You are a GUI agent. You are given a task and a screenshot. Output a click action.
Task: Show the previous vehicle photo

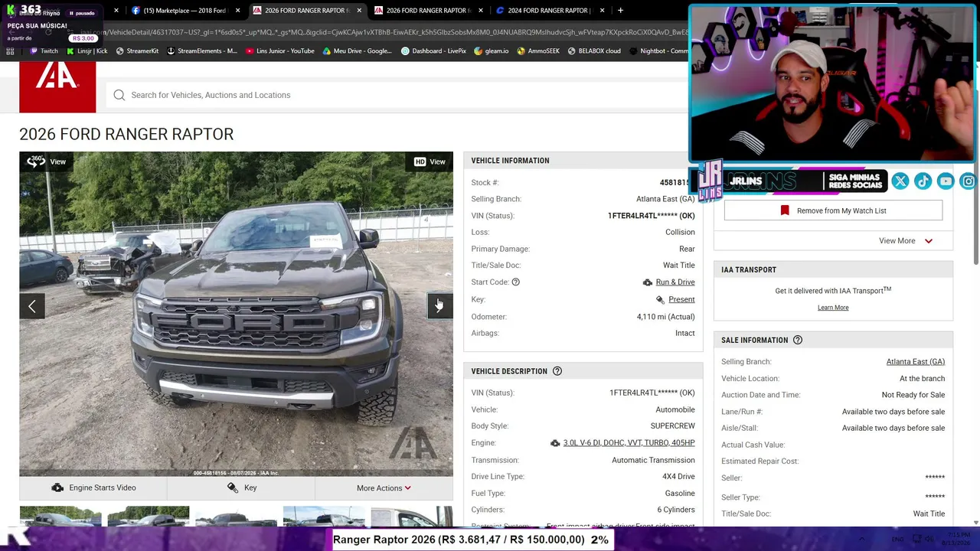pos(32,306)
